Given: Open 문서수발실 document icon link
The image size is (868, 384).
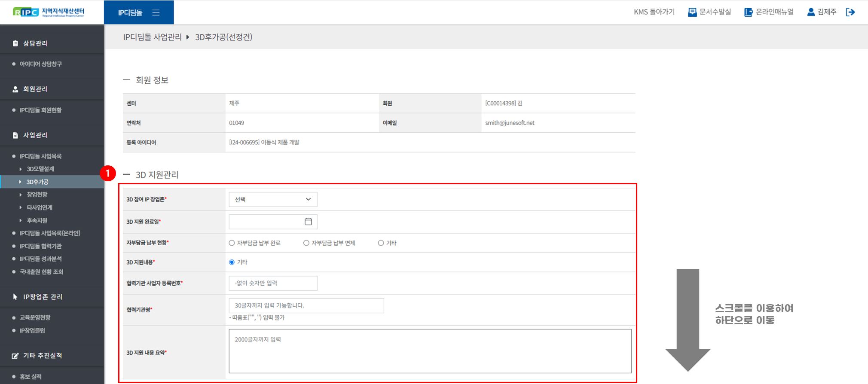Looking at the screenshot, I should point(692,12).
